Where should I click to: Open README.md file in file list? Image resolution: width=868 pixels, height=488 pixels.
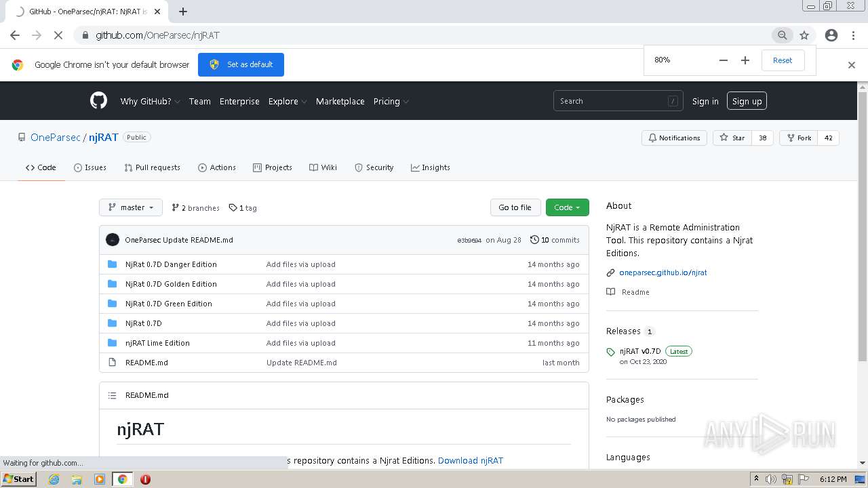pos(146,363)
